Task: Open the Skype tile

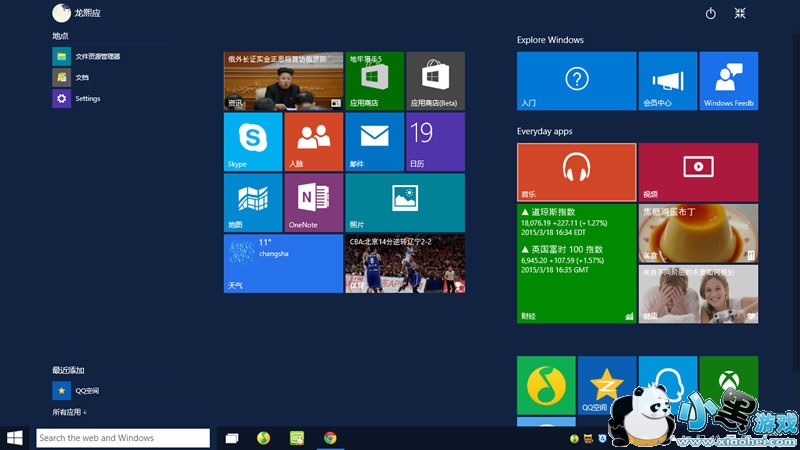Action: pos(253,141)
